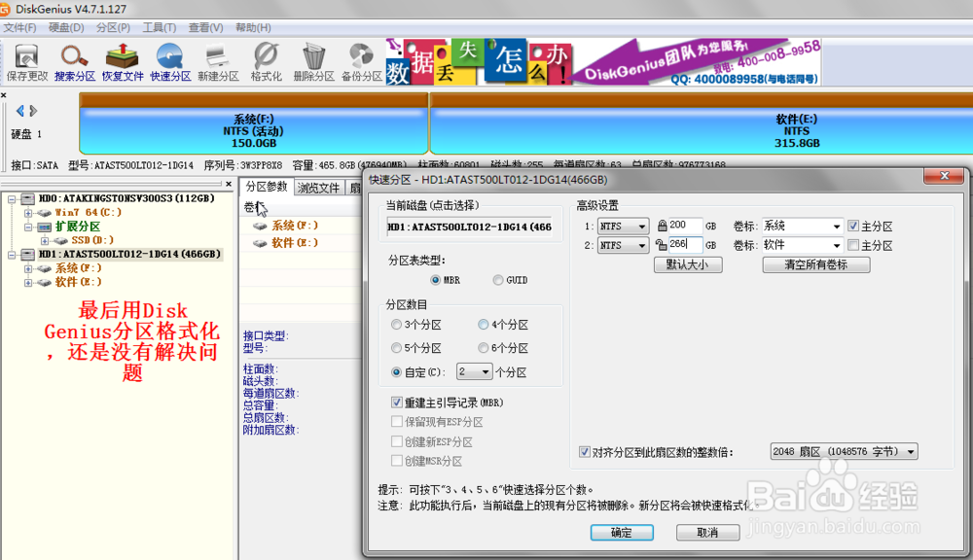
Task: Click the 系统(F:) partition bar in disk map
Action: [254, 124]
